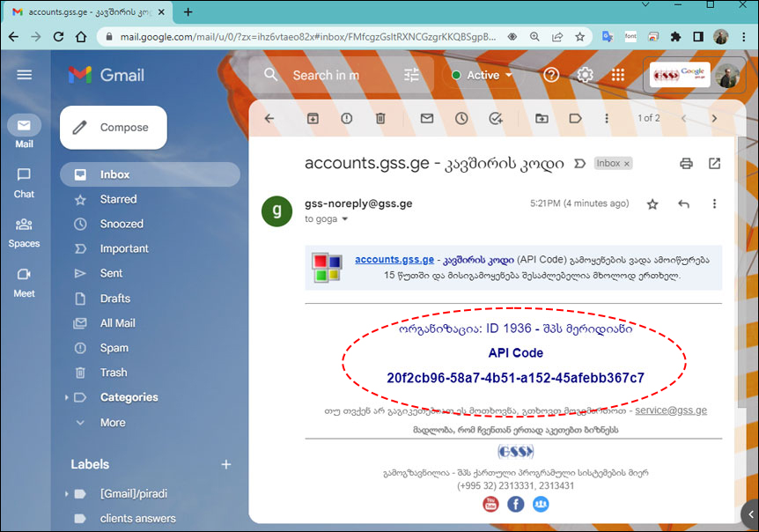Click the API code 20f2cb96-58a7-4b51-a152-45afebb367c7
Screen dimensions: 759x532
[x=515, y=378]
